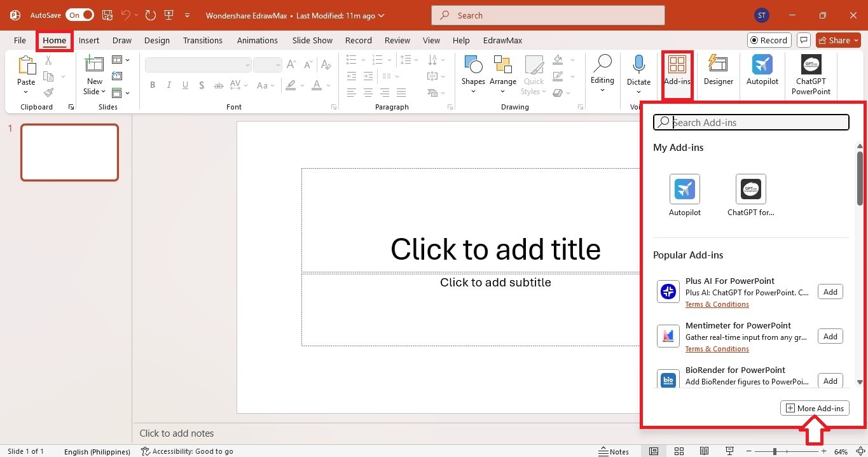Switch to Normal view in the status bar

[x=654, y=451]
